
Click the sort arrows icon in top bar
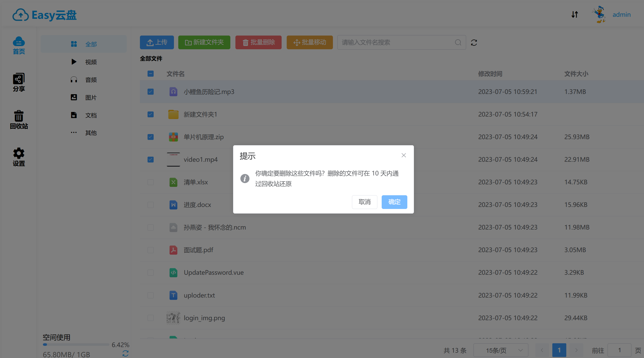pyautogui.click(x=575, y=14)
